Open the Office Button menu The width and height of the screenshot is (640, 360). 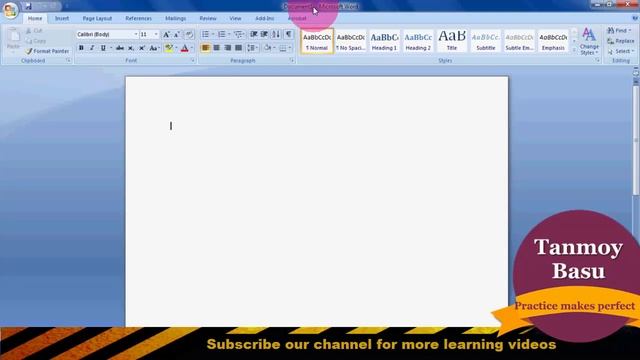[x=10, y=10]
